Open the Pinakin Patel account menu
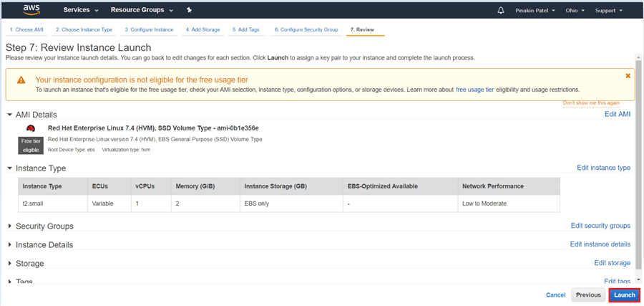 535,10
